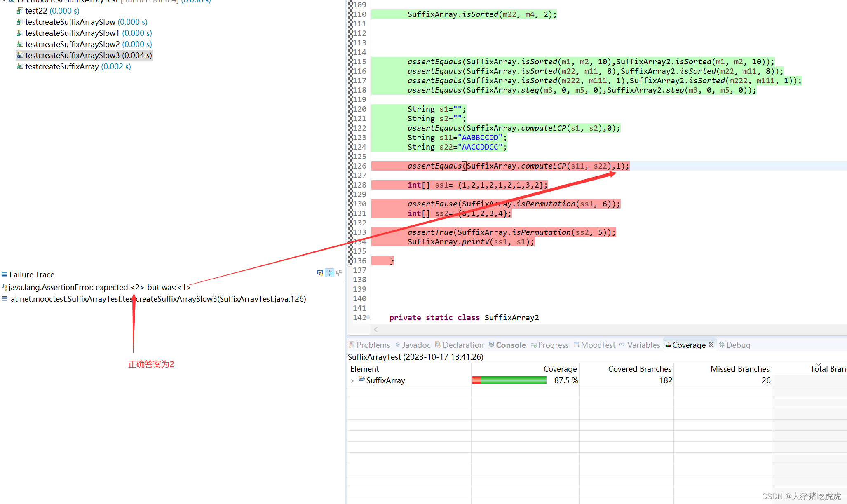Click the int[] ss1 array declaration line
847x504 pixels.
[x=478, y=185]
